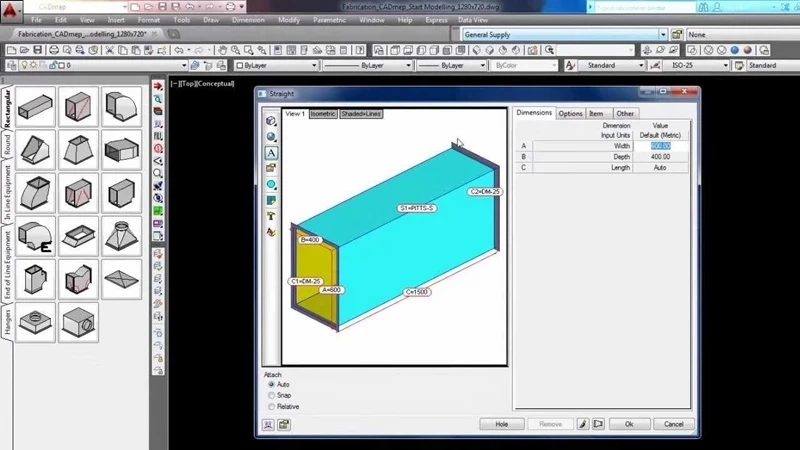Click the sphere shading icon in Straight dialog

(271, 137)
